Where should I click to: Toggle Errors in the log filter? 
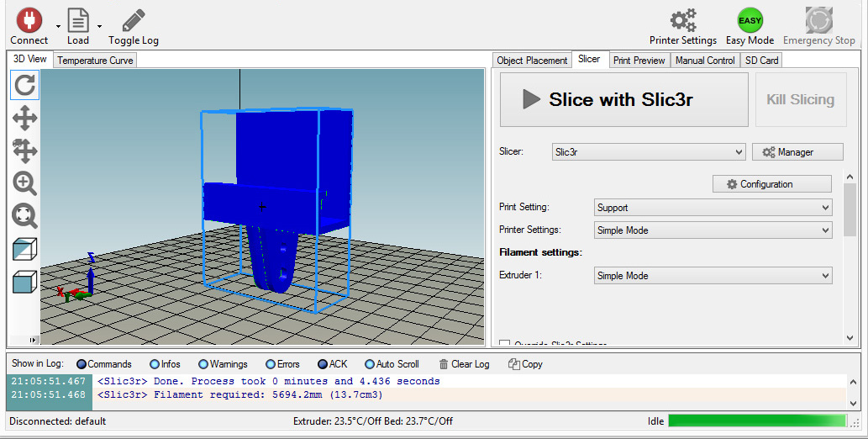(283, 364)
